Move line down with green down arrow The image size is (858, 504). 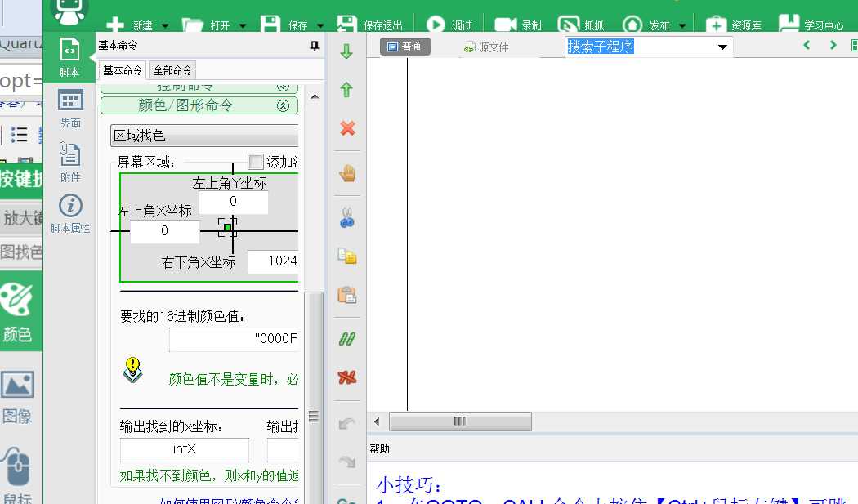point(346,52)
